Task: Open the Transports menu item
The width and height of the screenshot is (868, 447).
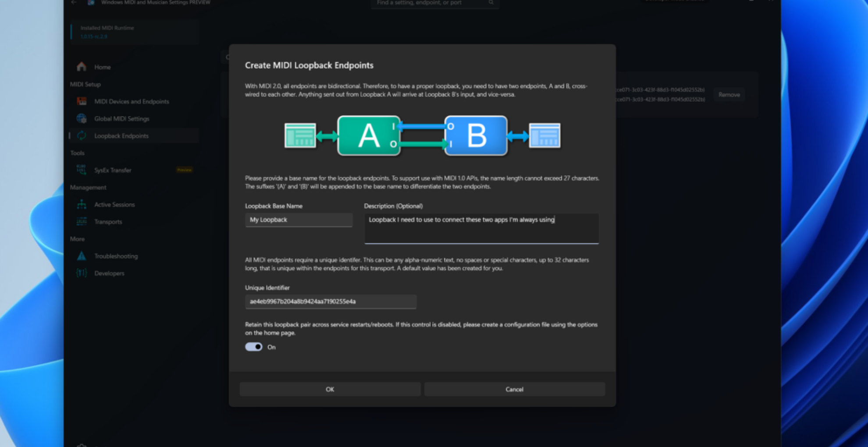Action: pos(108,222)
